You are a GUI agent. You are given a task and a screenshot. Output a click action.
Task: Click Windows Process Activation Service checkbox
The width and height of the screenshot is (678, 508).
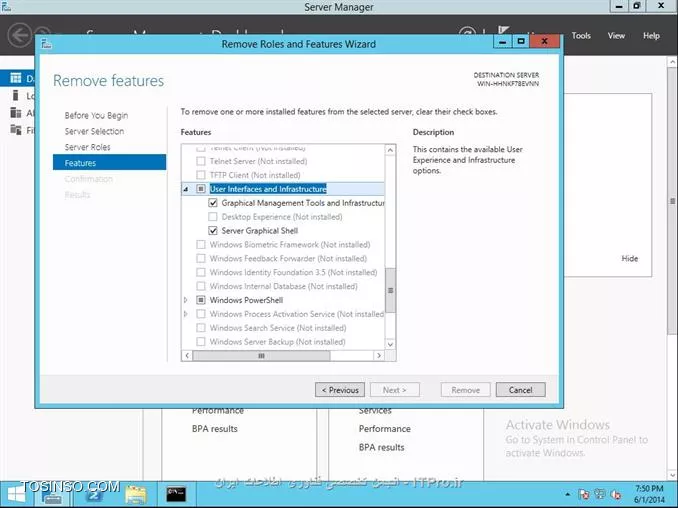pos(201,314)
